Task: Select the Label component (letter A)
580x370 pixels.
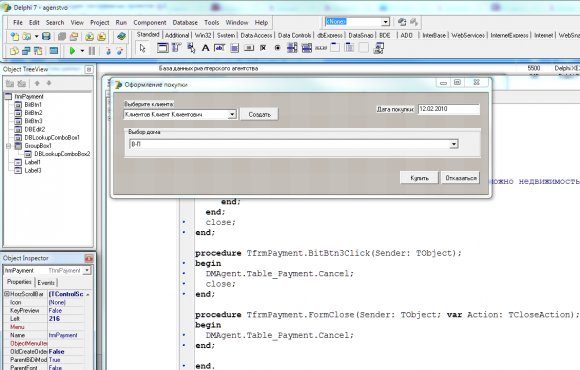Action: tap(205, 48)
